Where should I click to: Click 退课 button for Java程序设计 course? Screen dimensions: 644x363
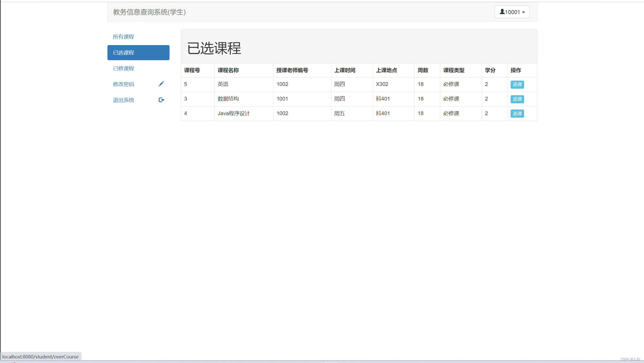(x=517, y=114)
